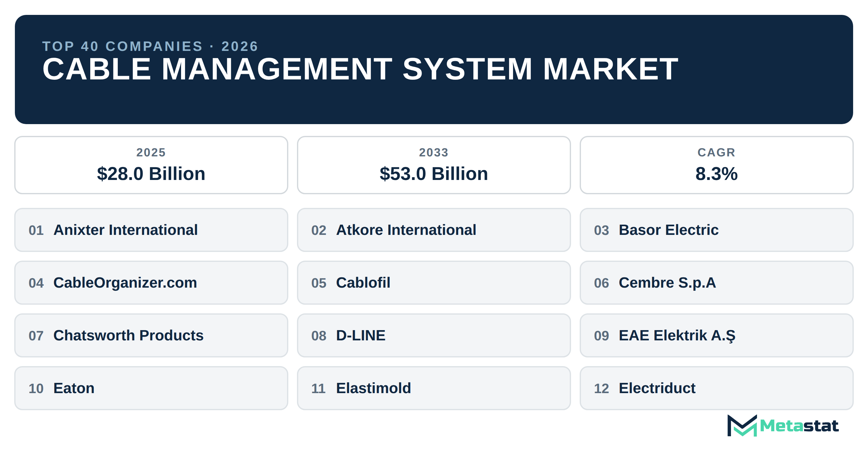This screenshot has height=453, width=868.
Task: Click the 2033 $53.0 Billion stat card
Action: pyautogui.click(x=434, y=165)
